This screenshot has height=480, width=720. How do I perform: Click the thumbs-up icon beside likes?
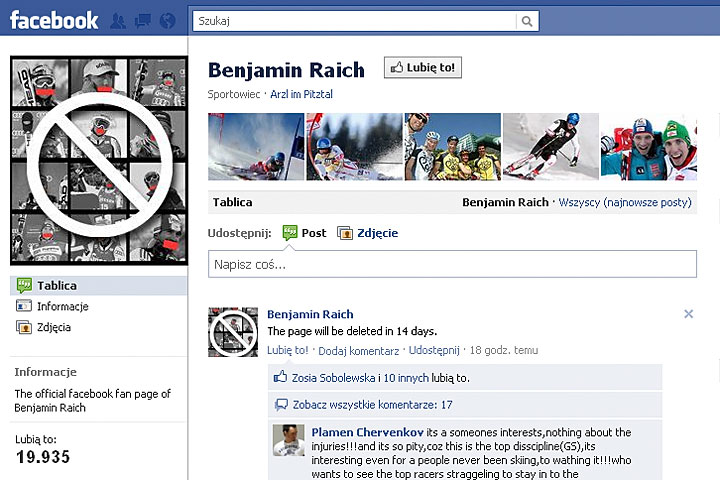click(280, 378)
